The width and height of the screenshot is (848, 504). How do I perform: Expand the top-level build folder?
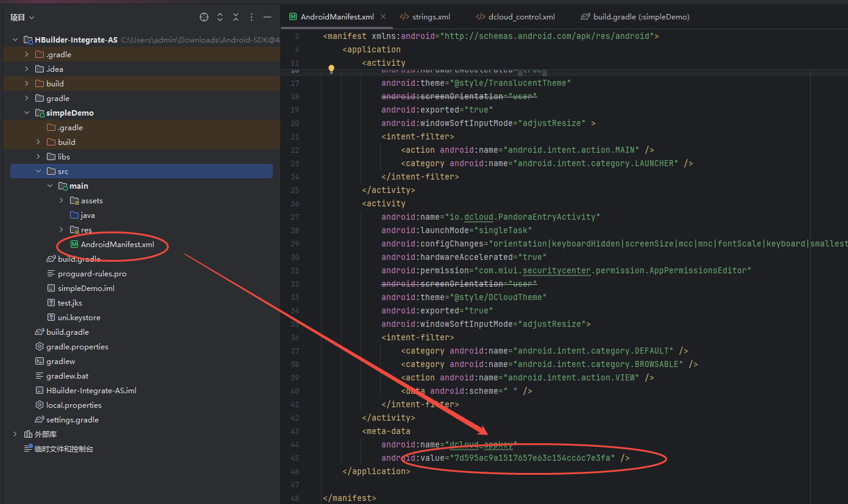point(26,83)
